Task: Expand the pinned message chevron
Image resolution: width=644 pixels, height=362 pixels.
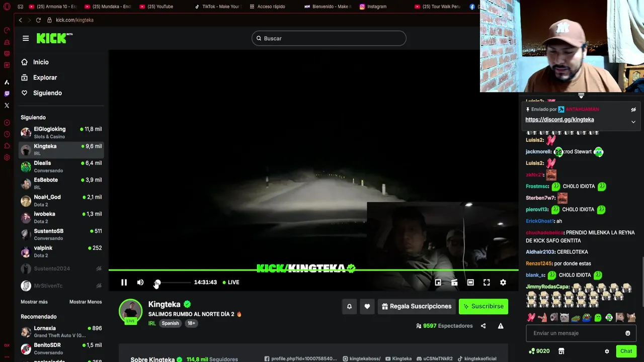Action: pos(633,122)
